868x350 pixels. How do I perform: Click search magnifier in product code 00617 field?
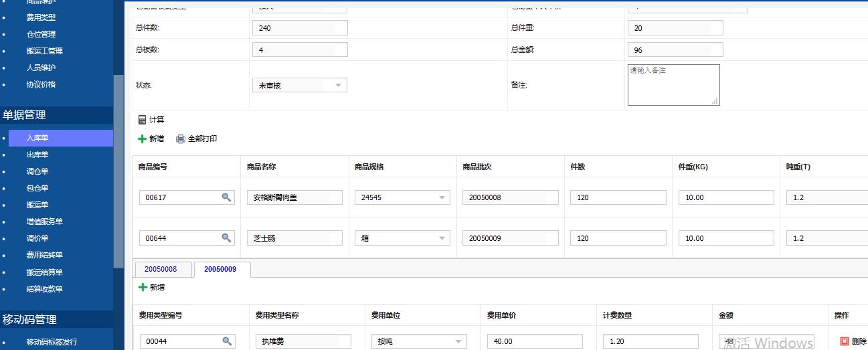point(226,197)
